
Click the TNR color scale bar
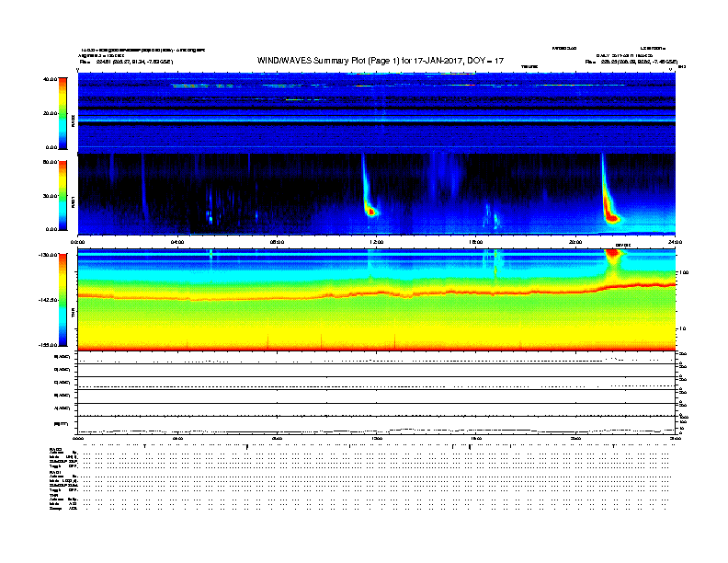(x=61, y=300)
